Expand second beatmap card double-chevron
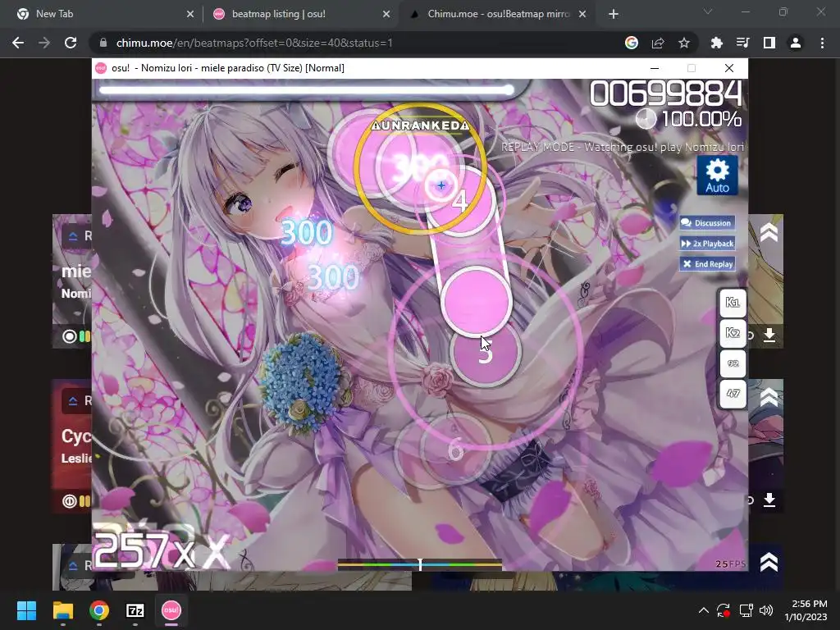This screenshot has width=840, height=630. (x=769, y=397)
